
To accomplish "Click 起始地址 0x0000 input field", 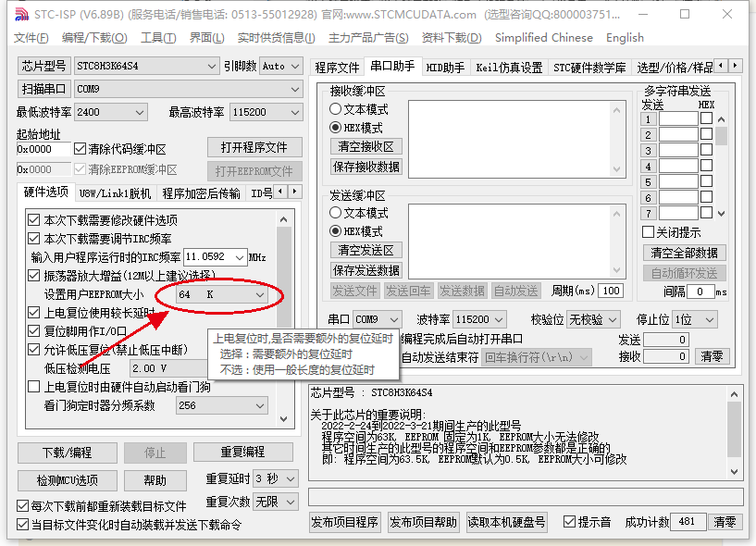I will coord(43,149).
